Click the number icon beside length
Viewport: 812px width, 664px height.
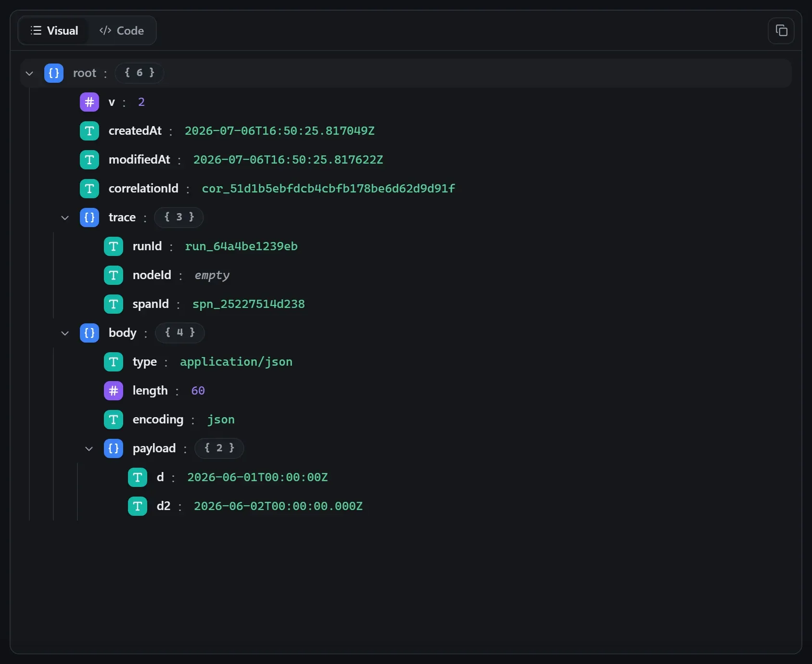(x=114, y=391)
